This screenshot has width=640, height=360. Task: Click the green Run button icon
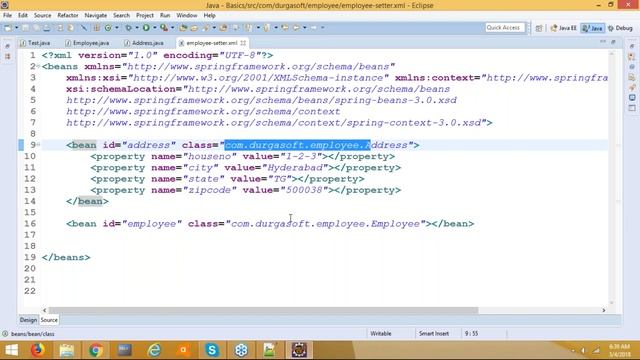146,28
